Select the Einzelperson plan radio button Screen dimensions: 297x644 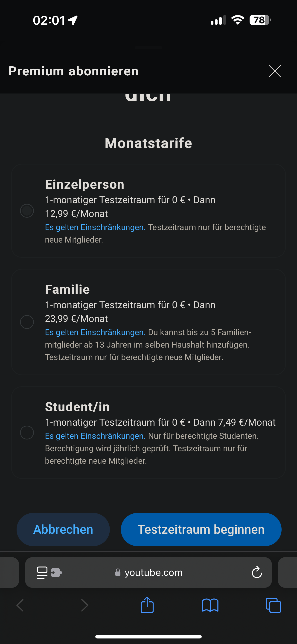point(27,211)
